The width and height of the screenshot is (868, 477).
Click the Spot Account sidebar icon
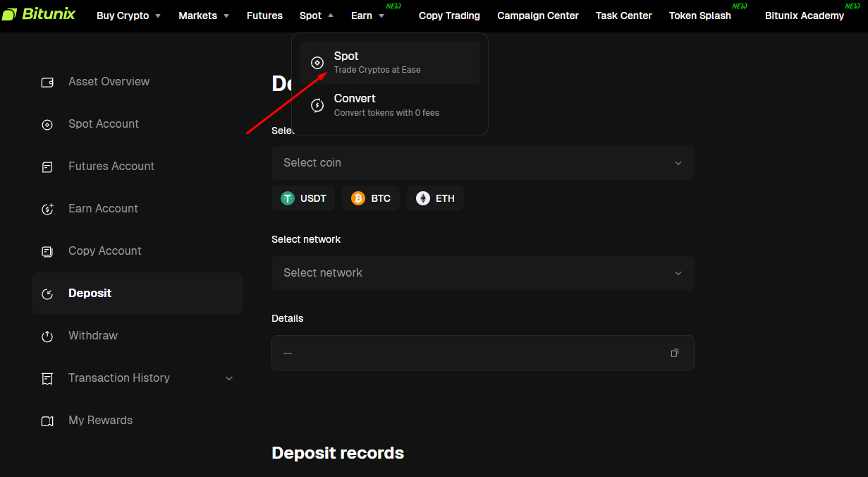click(x=47, y=124)
